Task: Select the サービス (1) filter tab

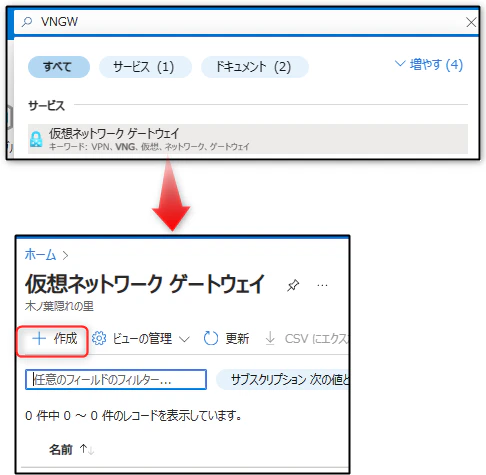Action: (145, 67)
